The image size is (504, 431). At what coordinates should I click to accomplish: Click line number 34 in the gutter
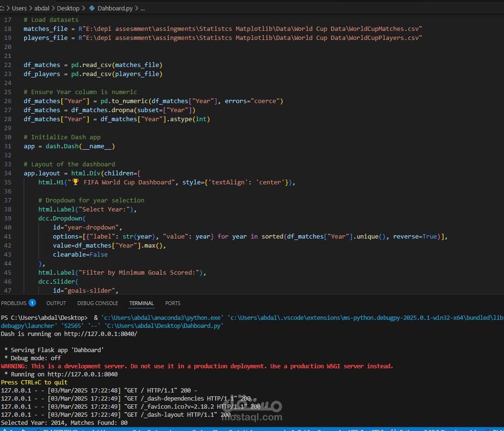[x=8, y=173]
